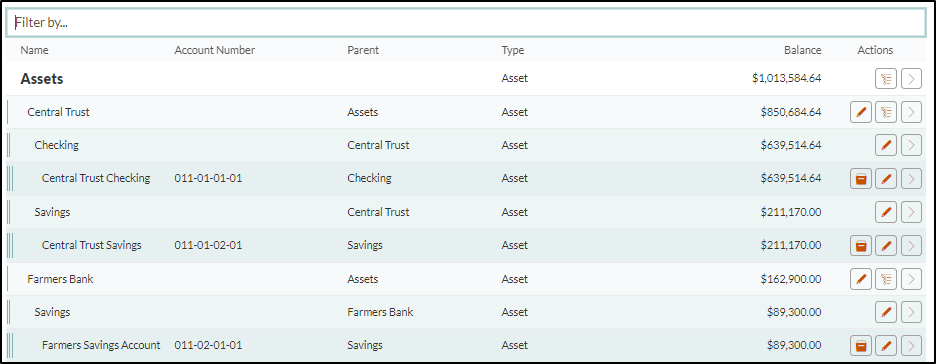This screenshot has width=936, height=364.
Task: Click the hierarchy icon for Farmers Bank
Action: [886, 278]
